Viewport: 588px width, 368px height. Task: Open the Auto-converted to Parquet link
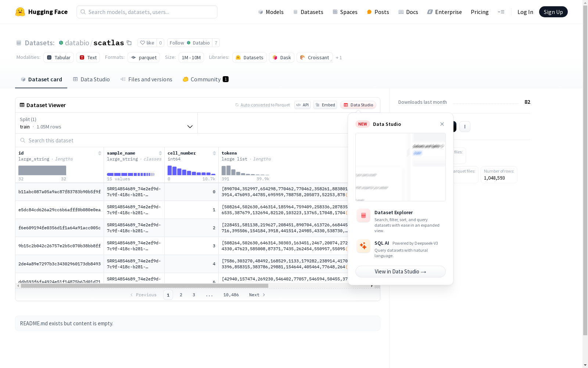click(x=255, y=105)
